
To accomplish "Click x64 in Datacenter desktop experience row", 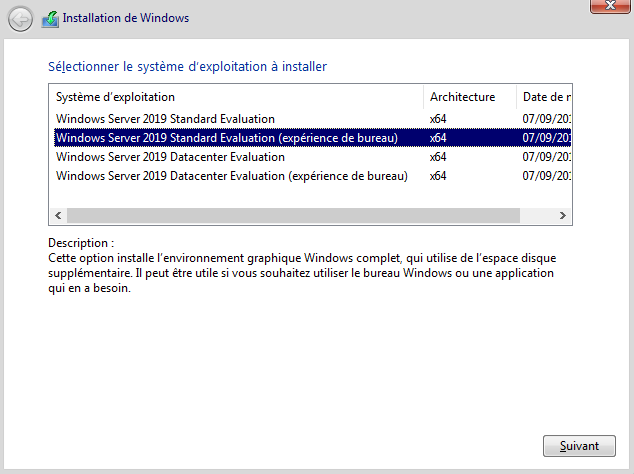I will pos(438,176).
